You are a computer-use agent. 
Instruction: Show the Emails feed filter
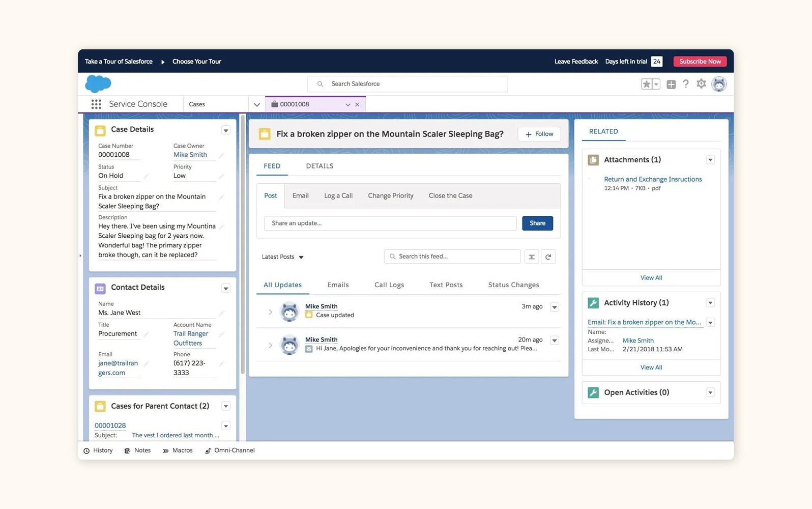(338, 285)
